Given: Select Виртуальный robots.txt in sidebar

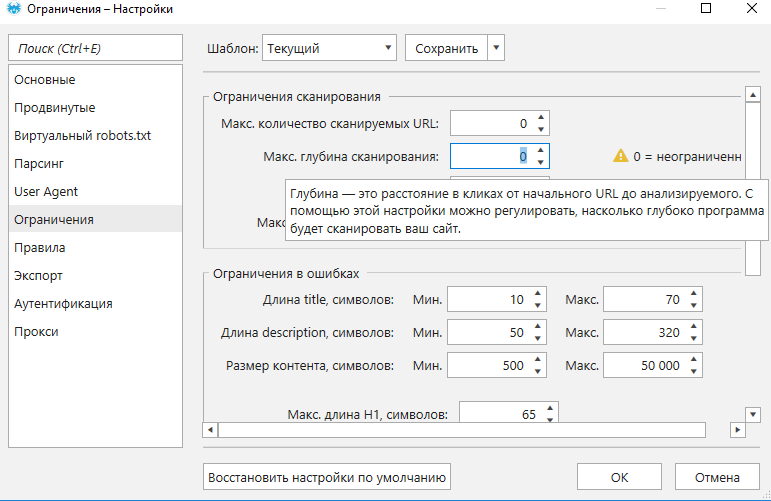Looking at the screenshot, I should 95,136.
